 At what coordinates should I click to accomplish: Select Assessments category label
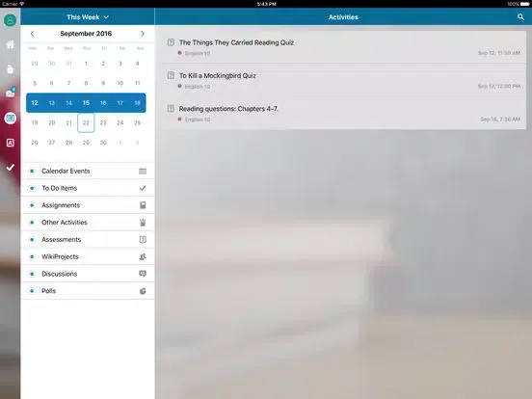click(61, 240)
